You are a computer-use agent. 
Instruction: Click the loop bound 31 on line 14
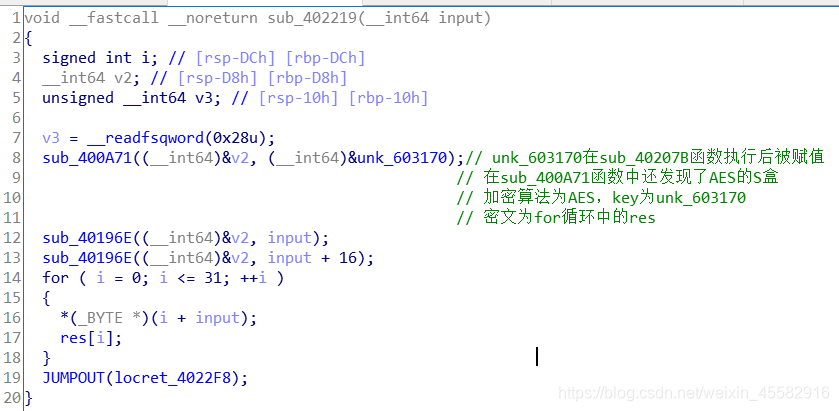pos(212,278)
